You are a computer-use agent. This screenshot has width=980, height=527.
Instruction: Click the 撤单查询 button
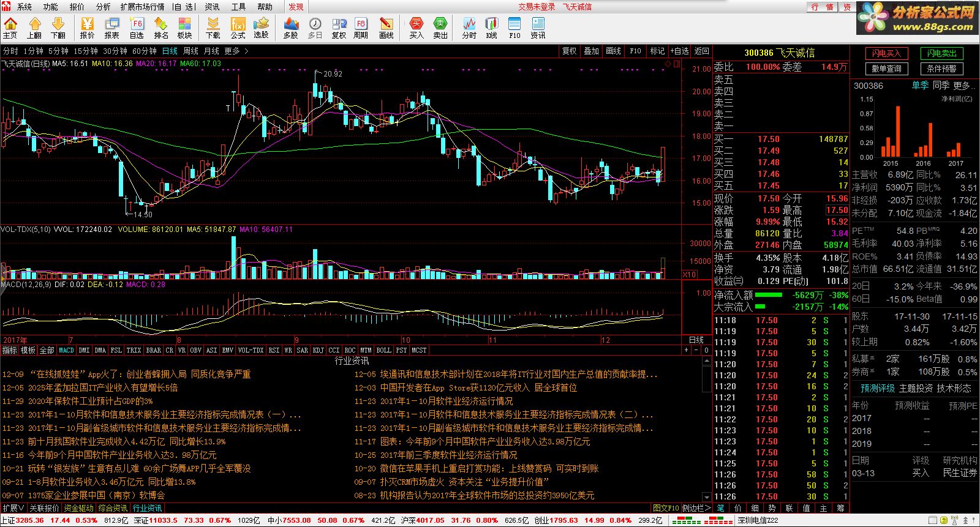[x=887, y=69]
